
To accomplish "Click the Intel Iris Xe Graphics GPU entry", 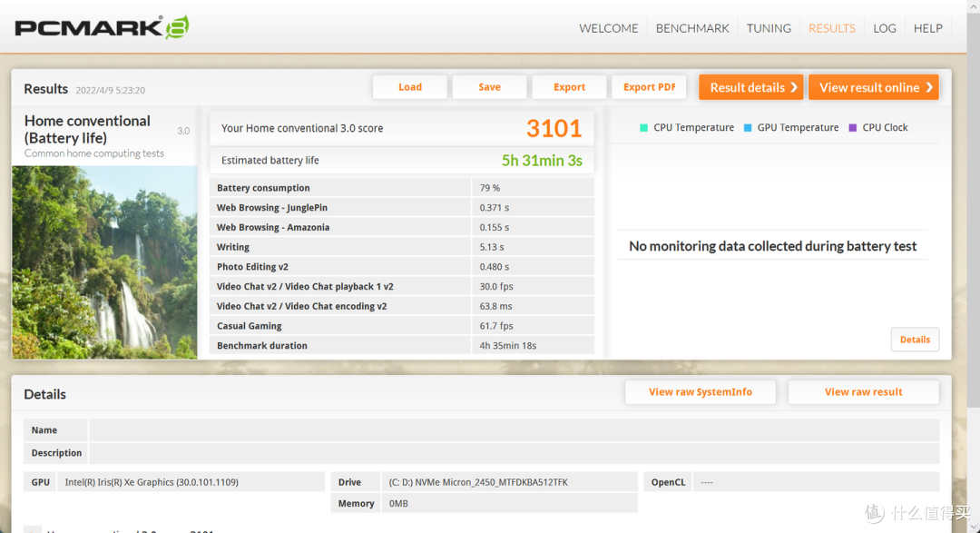I will pos(191,482).
